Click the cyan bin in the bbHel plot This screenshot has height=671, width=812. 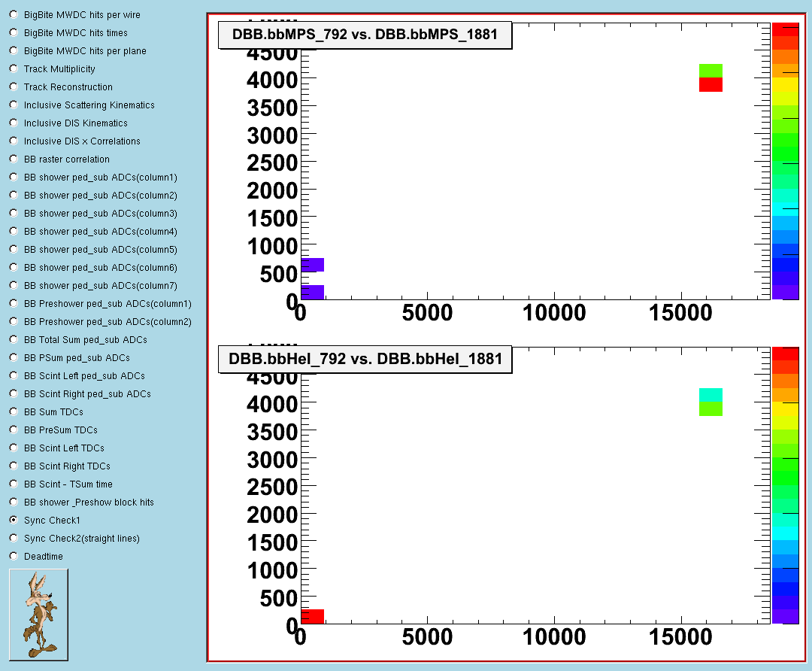(710, 396)
